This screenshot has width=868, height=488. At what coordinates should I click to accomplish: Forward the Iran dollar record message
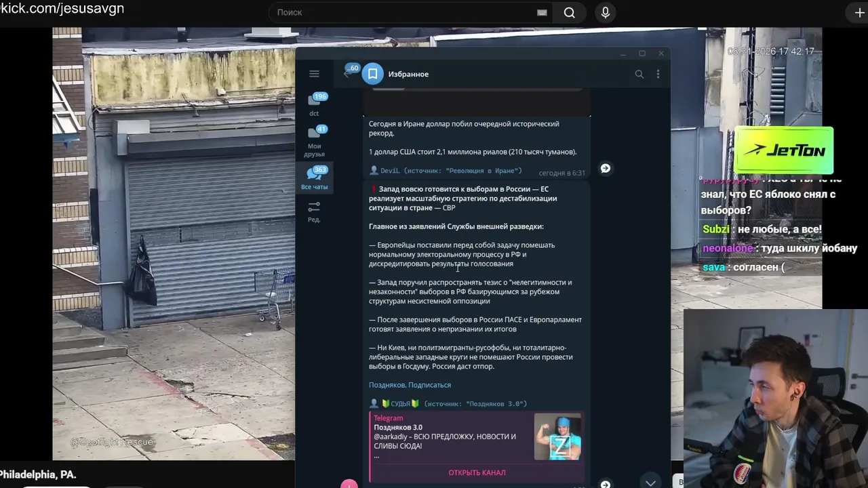pyautogui.click(x=606, y=168)
